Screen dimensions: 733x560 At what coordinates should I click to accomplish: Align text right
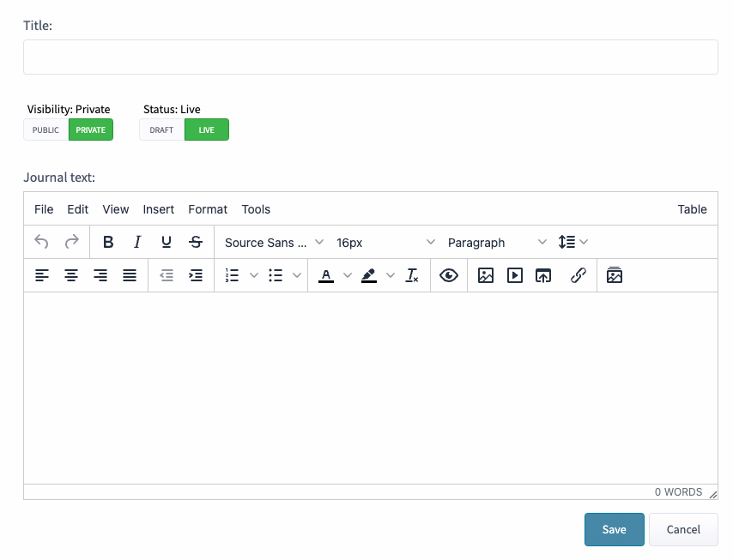100,275
